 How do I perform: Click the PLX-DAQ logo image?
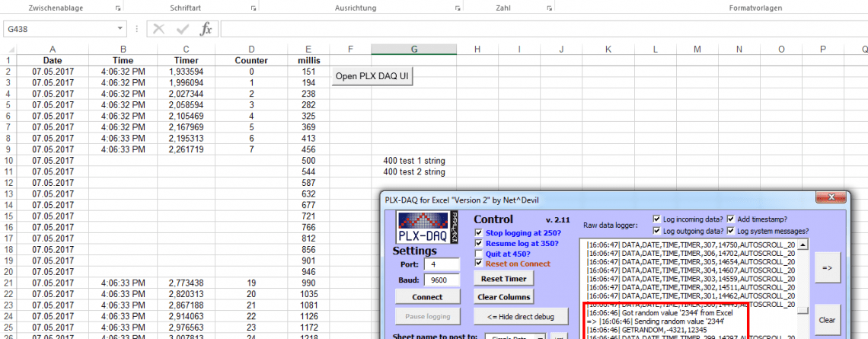click(429, 227)
